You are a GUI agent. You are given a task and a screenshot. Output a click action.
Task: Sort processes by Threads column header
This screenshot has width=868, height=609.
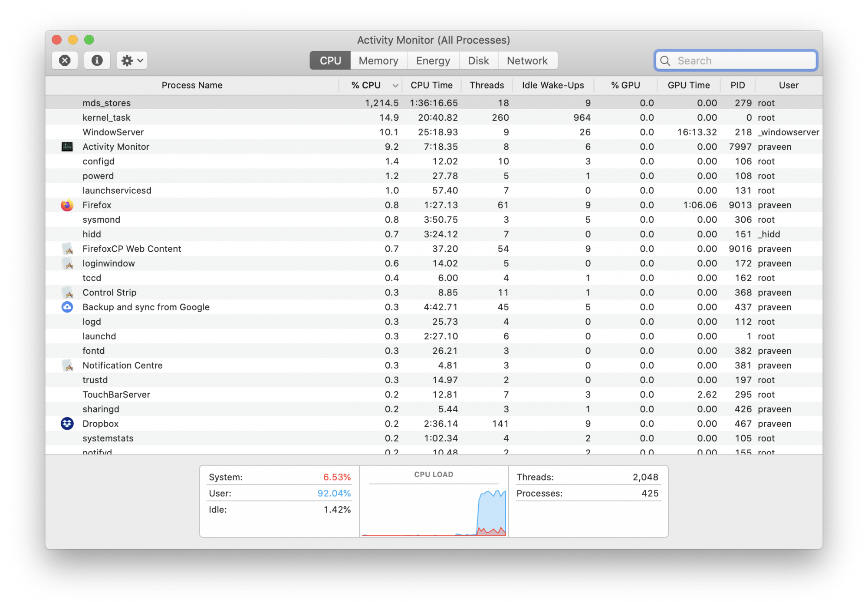[487, 86]
